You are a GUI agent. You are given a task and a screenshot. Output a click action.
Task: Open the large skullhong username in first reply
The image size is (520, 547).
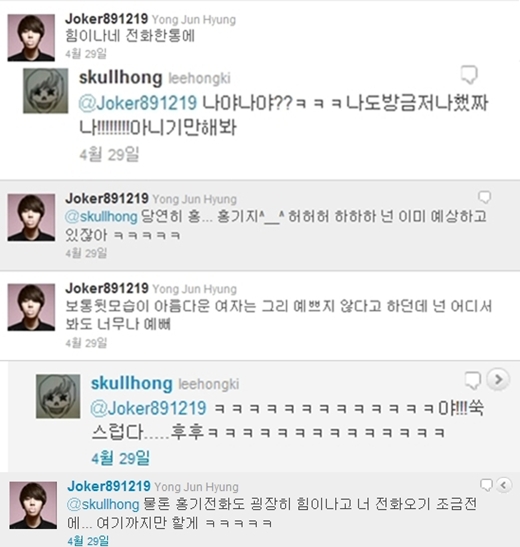(121, 77)
